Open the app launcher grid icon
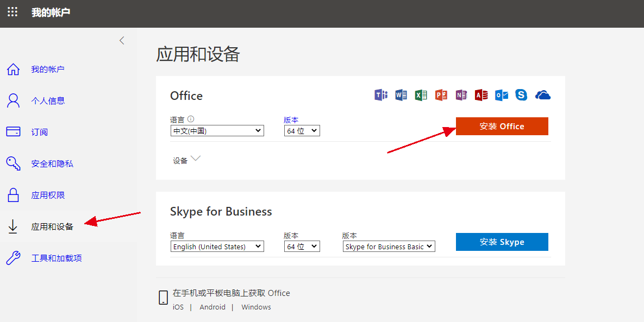644x322 pixels. click(x=12, y=12)
